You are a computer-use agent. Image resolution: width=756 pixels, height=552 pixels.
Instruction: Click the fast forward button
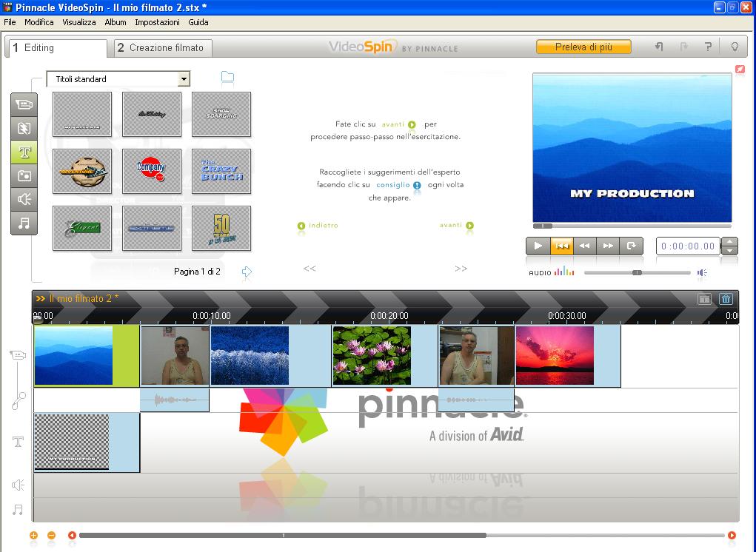(x=608, y=246)
